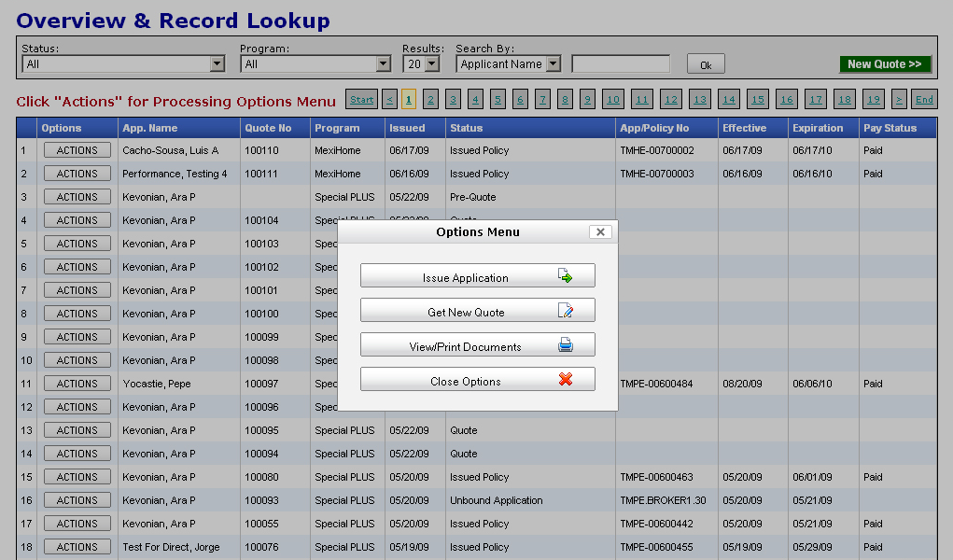Select page 2 link

click(430, 100)
